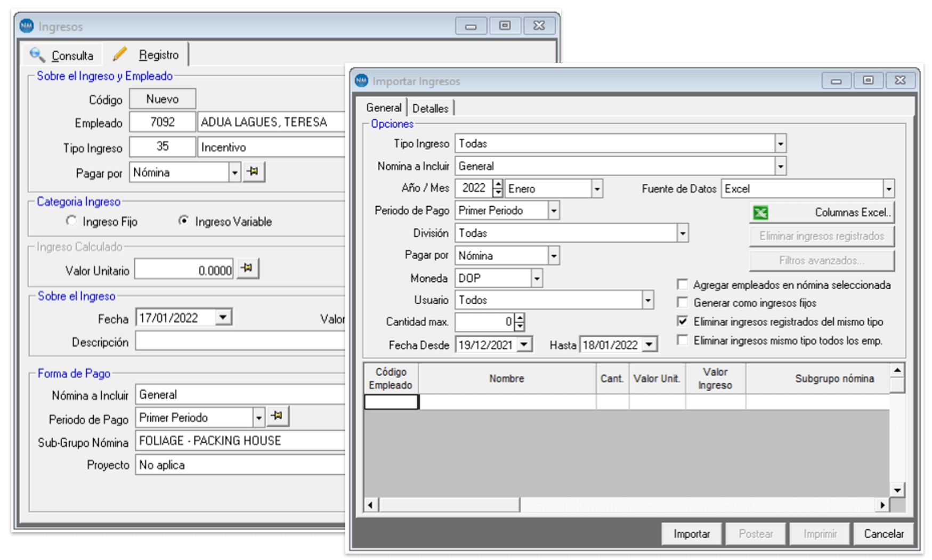
Task: Expand Periodo de Pago dropdown in Importar Ingresos
Action: (554, 210)
